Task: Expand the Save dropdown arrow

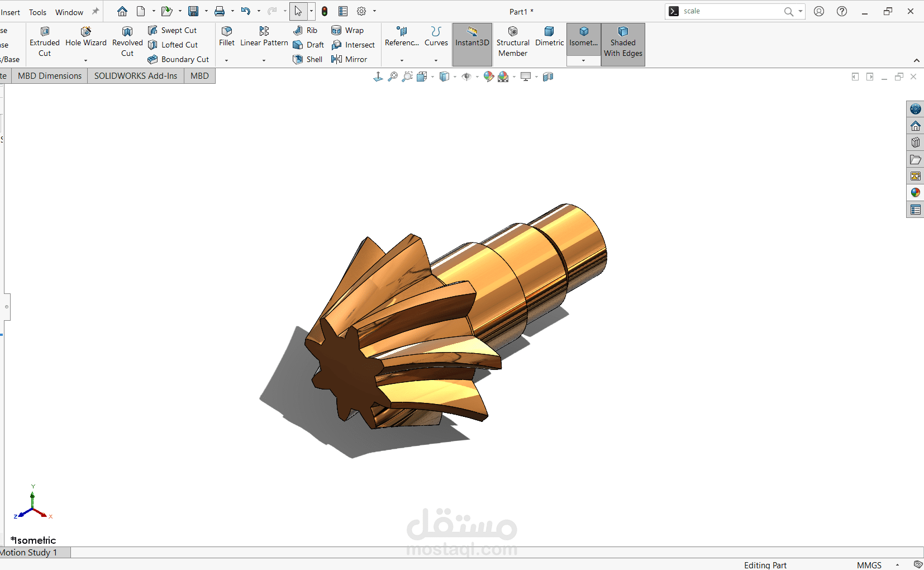Action: [x=206, y=11]
